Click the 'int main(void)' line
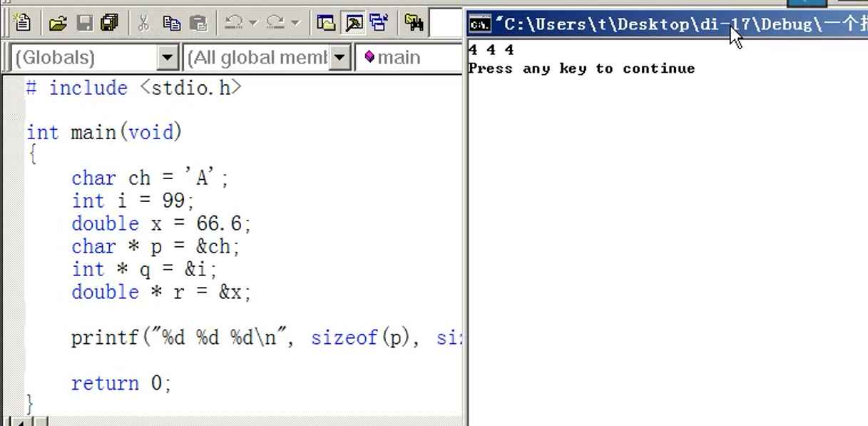This screenshot has width=868, height=426. (104, 132)
